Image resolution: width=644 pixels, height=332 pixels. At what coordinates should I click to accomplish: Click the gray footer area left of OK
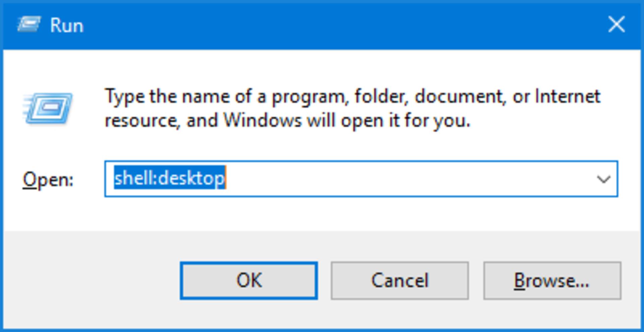(x=91, y=280)
